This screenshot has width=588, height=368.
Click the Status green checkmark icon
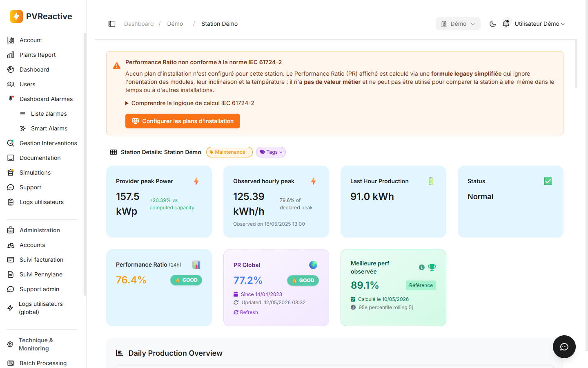[548, 181]
